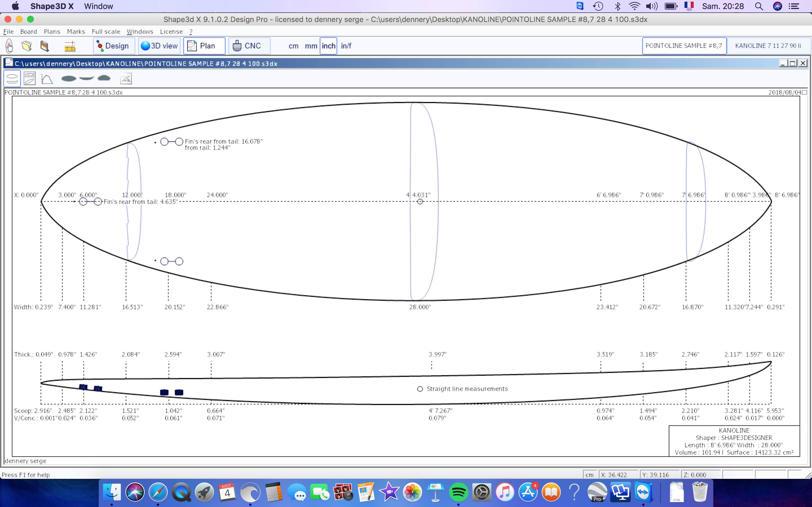Open the Full scale menu
Image resolution: width=812 pixels, height=507 pixels.
106,32
